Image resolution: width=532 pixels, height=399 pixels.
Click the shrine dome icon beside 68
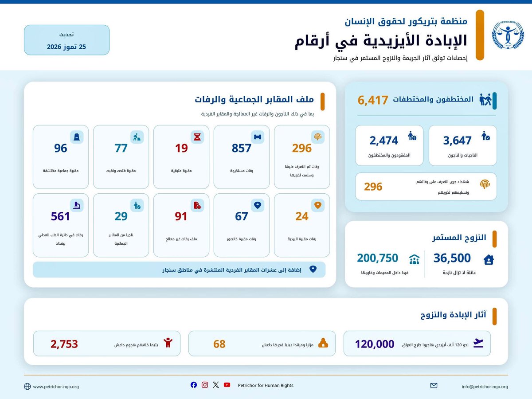323,344
